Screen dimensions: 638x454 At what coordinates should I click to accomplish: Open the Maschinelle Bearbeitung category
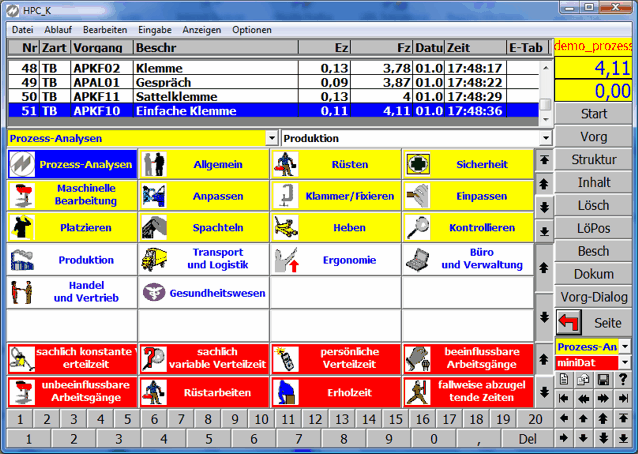pos(71,195)
